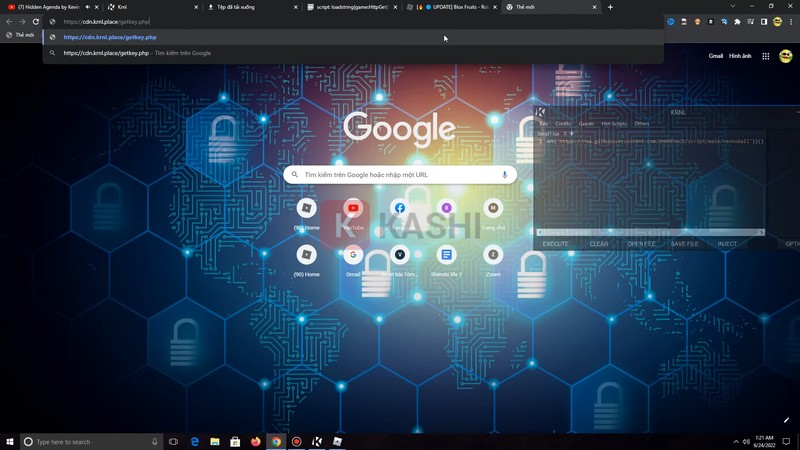The width and height of the screenshot is (800, 450).
Task: Open Task View on the taskbar
Action: click(x=173, y=442)
